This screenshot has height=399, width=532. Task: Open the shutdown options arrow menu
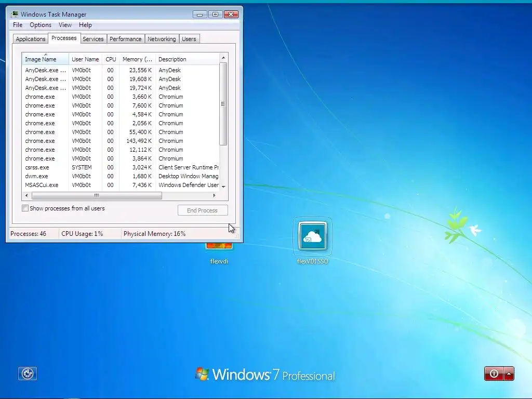click(509, 374)
